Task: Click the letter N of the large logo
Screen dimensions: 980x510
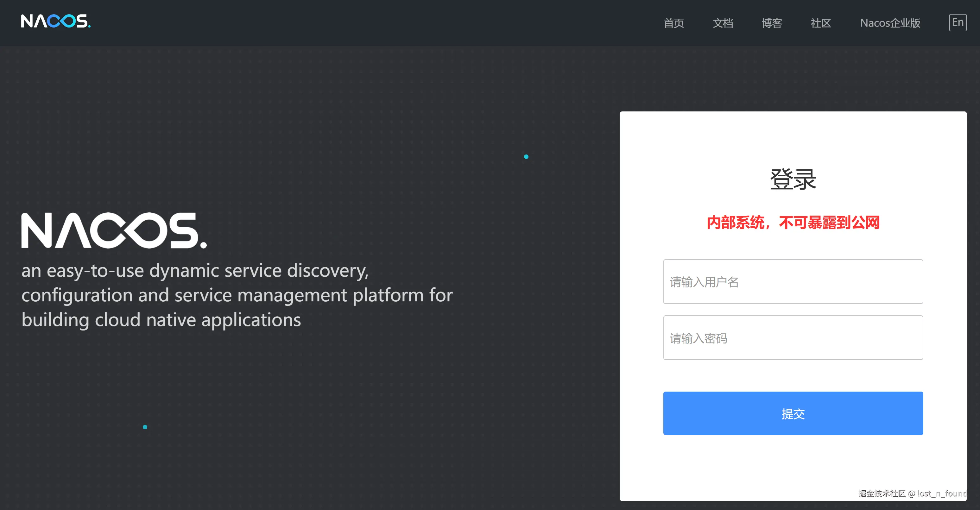Action: click(x=36, y=230)
